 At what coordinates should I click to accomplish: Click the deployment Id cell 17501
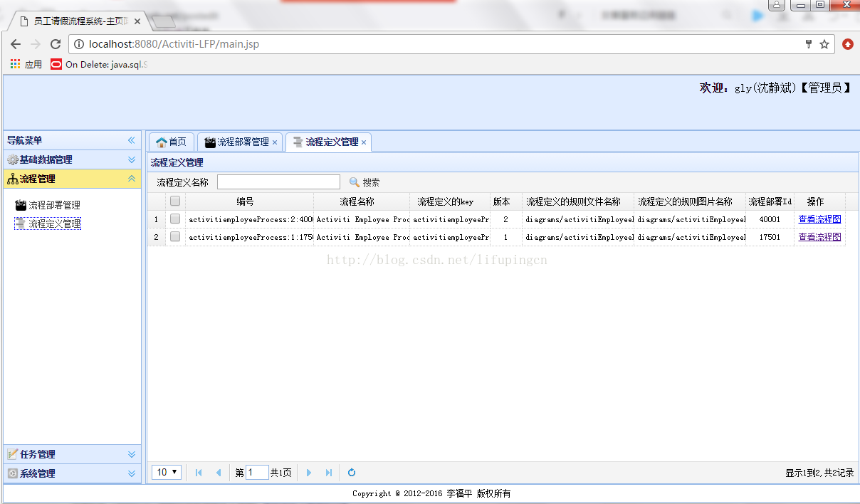pyautogui.click(x=770, y=237)
